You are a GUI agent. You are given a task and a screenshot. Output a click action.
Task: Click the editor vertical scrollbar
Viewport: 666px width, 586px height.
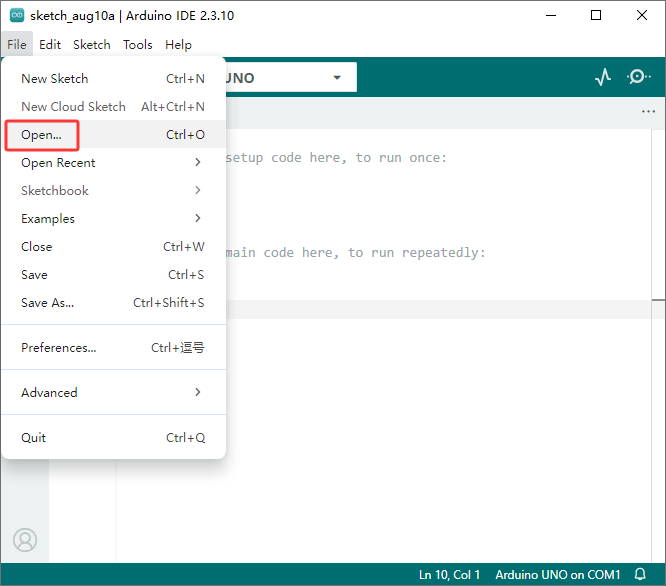[658, 345]
